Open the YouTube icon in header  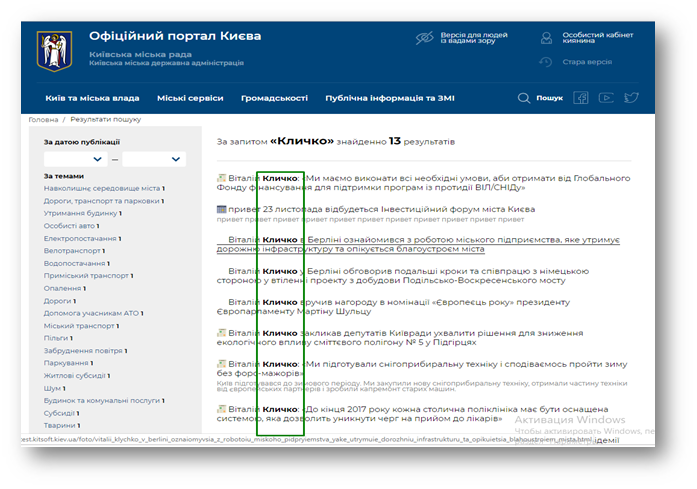(x=606, y=98)
